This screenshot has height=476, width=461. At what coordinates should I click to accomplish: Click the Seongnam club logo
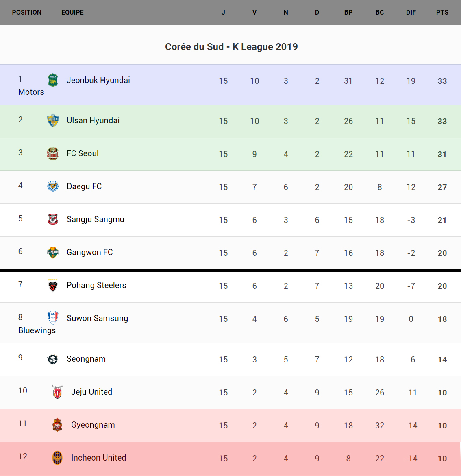[x=53, y=359]
